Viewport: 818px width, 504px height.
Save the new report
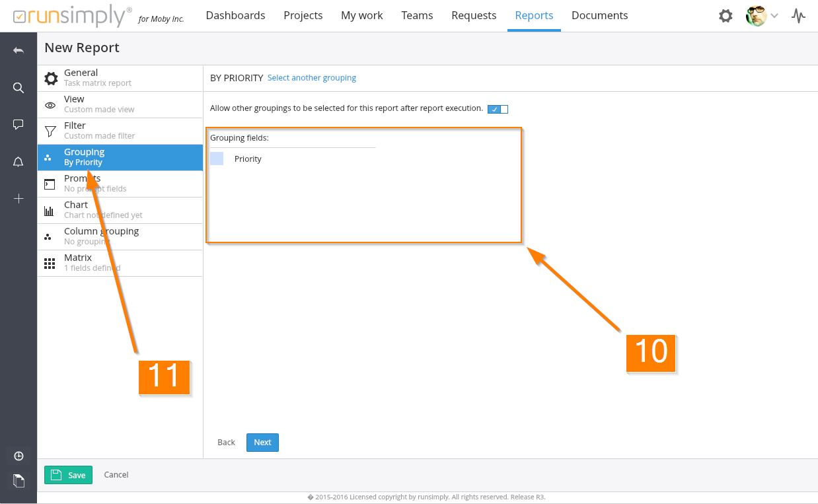pyautogui.click(x=68, y=475)
